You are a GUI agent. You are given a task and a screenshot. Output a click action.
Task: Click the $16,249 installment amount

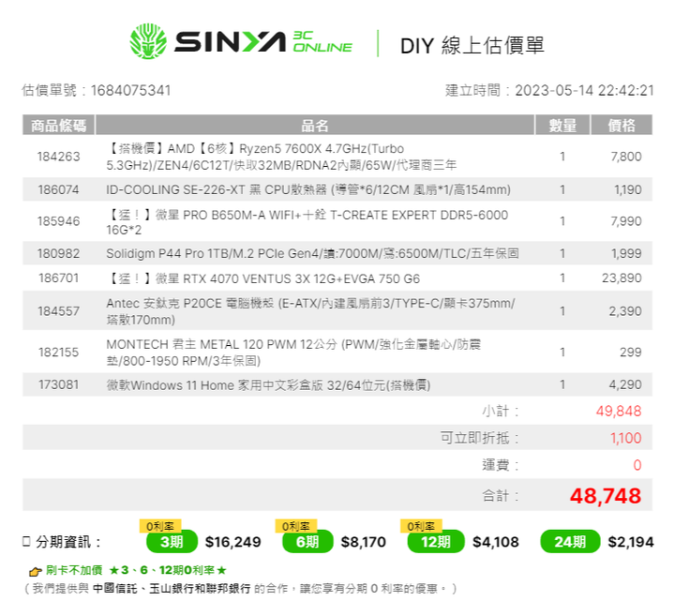[232, 542]
